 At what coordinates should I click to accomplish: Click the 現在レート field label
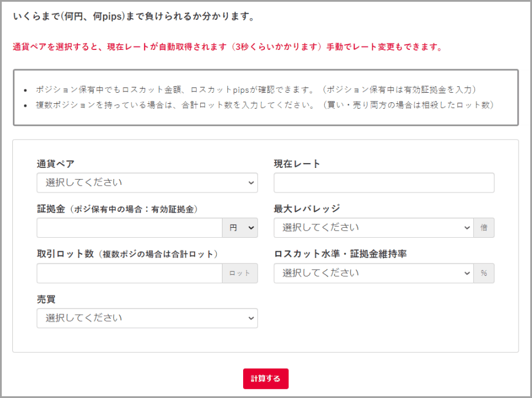coord(297,164)
